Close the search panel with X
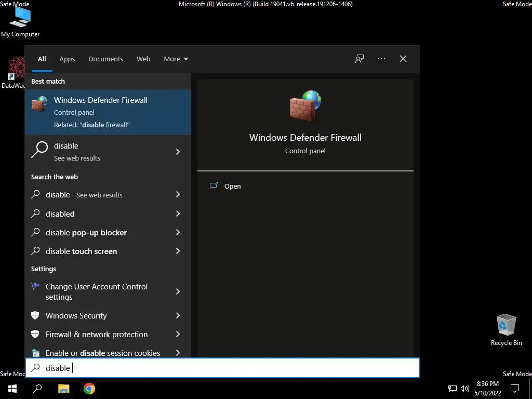Viewport: 532px width, 399px height. click(x=403, y=59)
